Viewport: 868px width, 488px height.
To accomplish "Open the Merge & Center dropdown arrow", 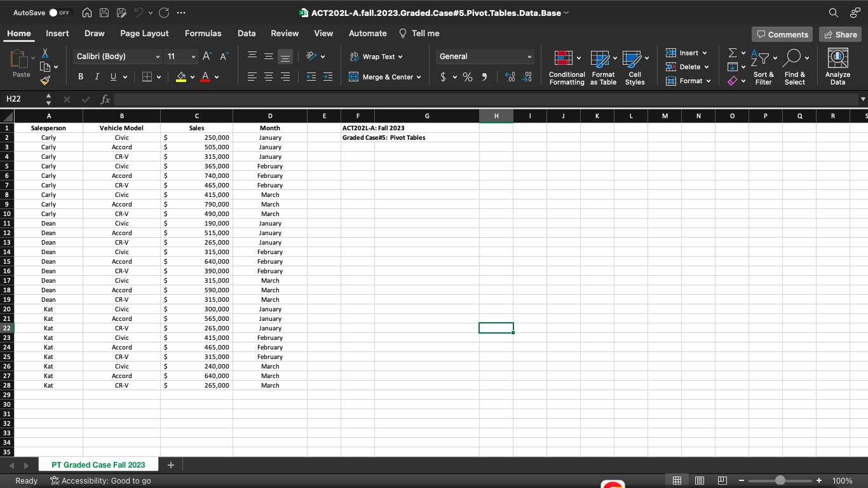I will [x=419, y=78].
